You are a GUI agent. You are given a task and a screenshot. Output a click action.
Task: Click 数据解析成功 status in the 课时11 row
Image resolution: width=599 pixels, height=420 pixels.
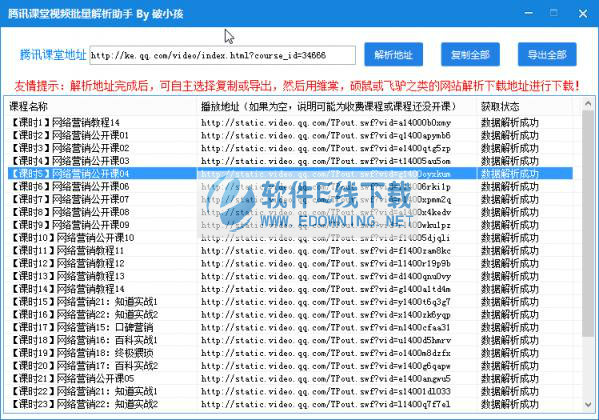coord(510,250)
